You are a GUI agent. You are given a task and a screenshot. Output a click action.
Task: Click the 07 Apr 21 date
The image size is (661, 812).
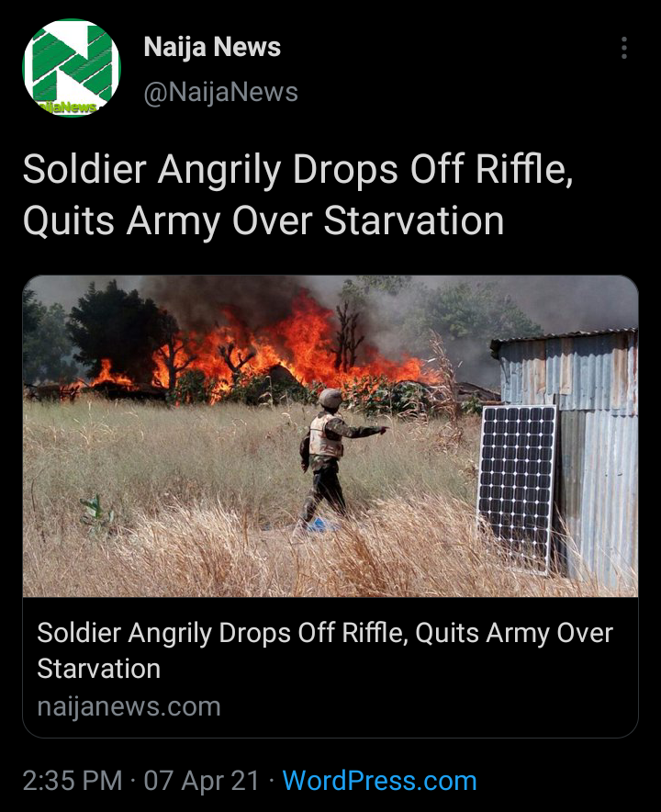click(201, 781)
